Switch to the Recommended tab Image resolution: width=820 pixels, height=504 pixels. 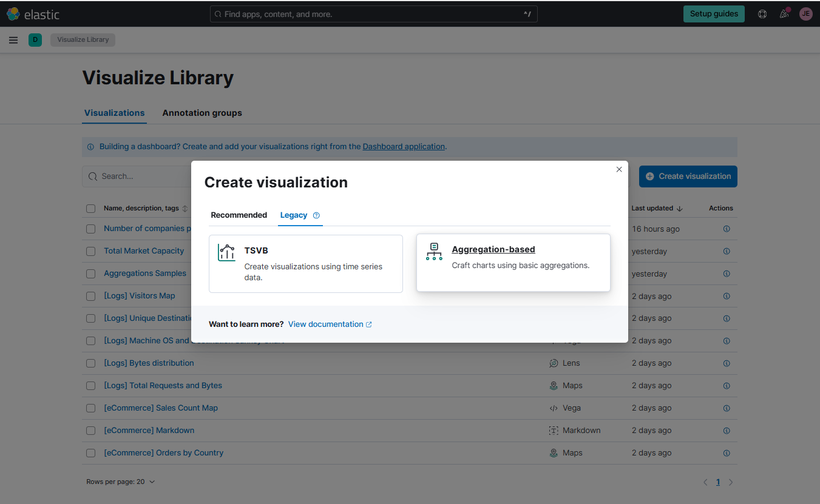pos(239,215)
